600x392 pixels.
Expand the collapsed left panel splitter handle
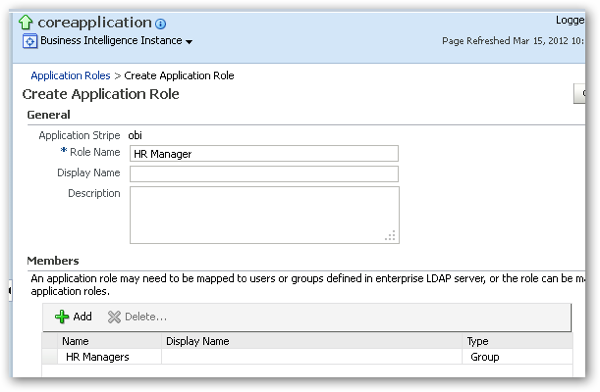coord(10,291)
